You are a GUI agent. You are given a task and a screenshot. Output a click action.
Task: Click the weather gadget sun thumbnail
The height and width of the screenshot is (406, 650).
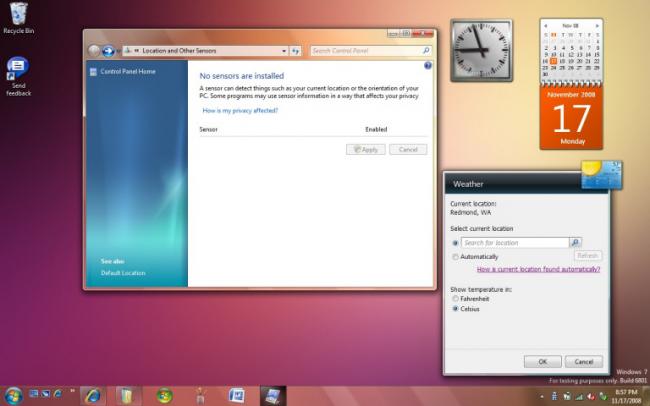[x=601, y=175]
